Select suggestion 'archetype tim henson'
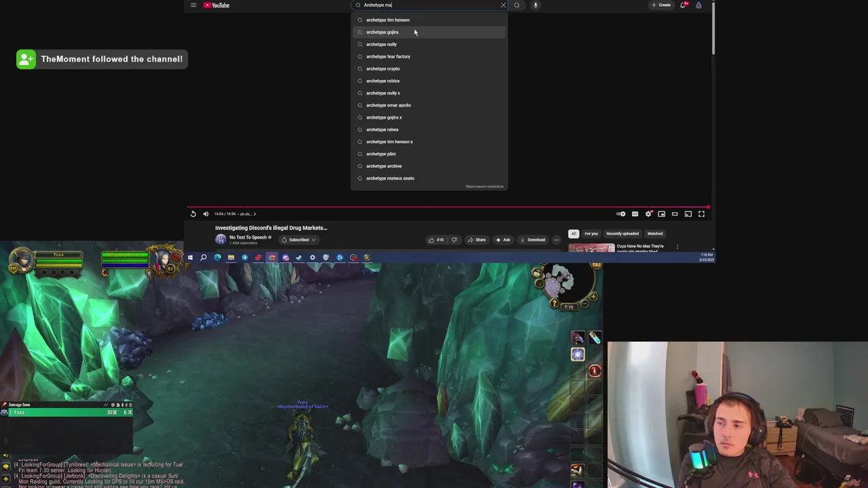 (429, 20)
